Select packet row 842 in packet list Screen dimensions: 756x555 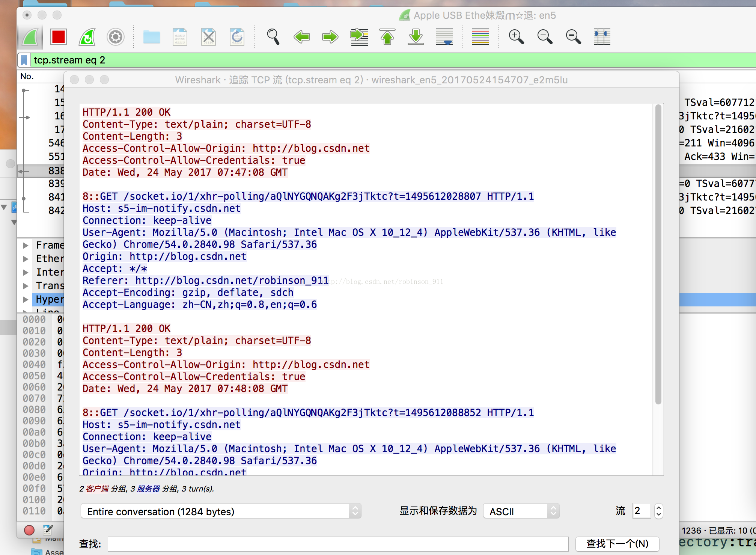[41, 211]
